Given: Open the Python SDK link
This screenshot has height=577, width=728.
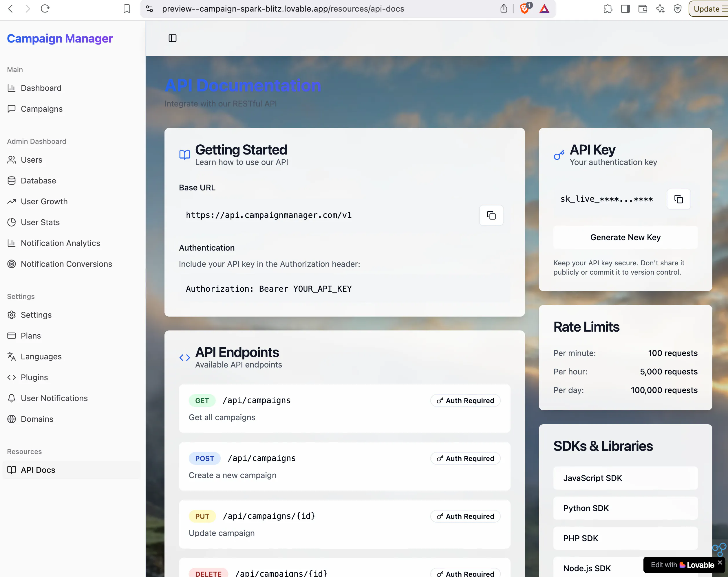Looking at the screenshot, I should tap(625, 508).
